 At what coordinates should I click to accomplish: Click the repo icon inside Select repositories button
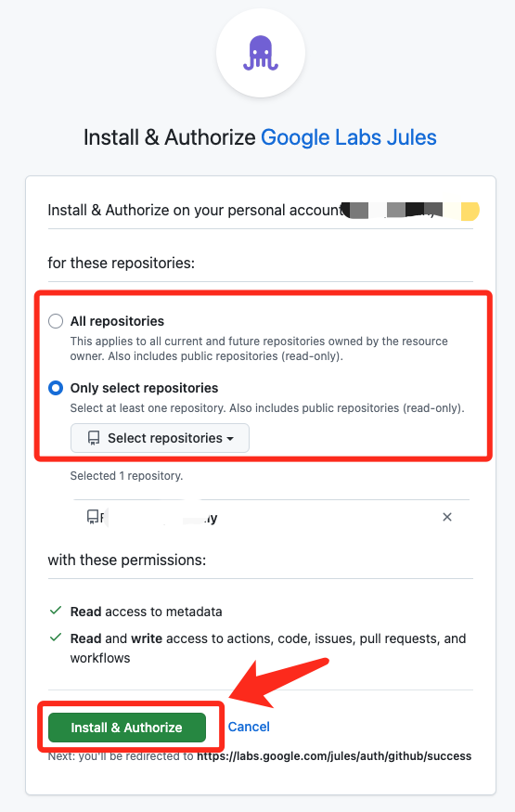click(x=94, y=438)
